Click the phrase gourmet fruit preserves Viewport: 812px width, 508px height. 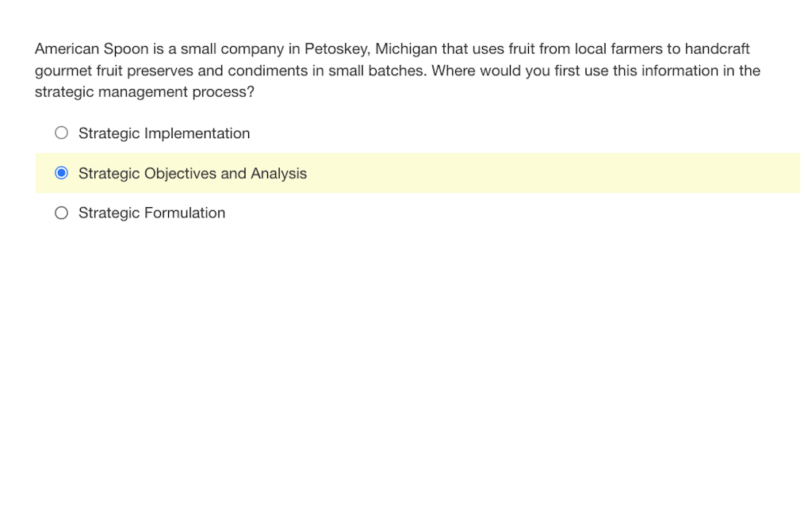(113, 70)
